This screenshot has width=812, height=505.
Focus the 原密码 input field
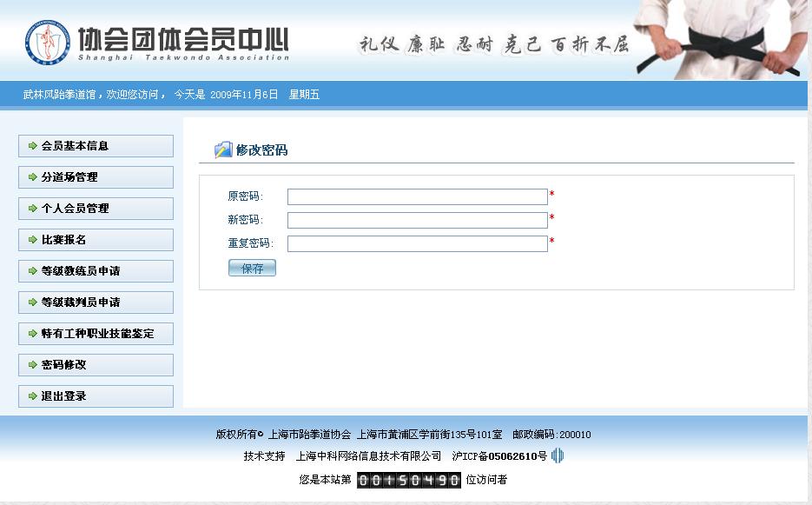coord(418,196)
